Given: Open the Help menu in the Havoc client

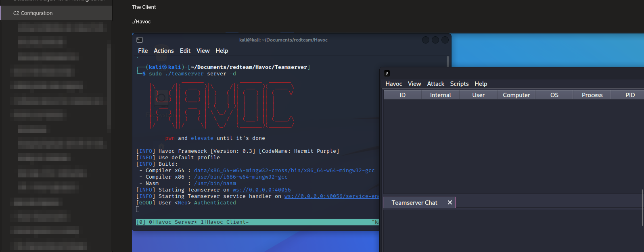Looking at the screenshot, I should 481,84.
